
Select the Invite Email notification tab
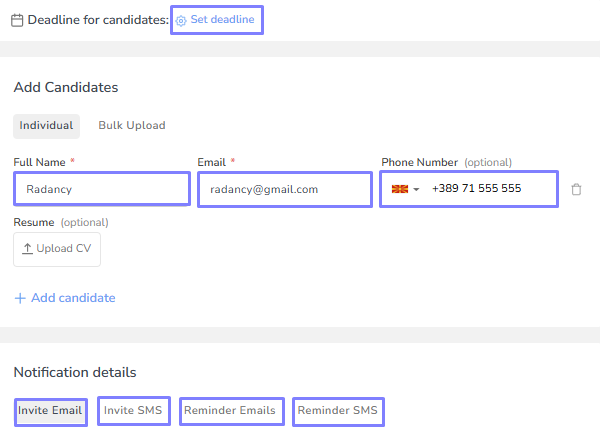click(x=50, y=411)
